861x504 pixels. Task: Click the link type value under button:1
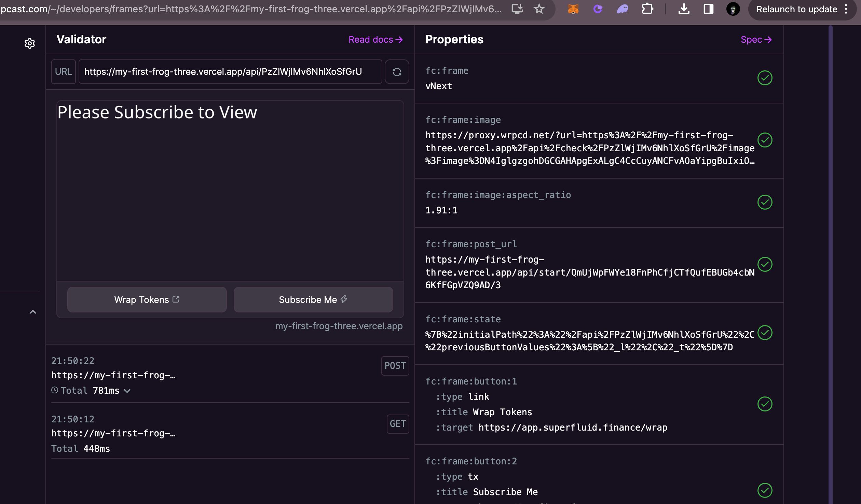click(479, 397)
